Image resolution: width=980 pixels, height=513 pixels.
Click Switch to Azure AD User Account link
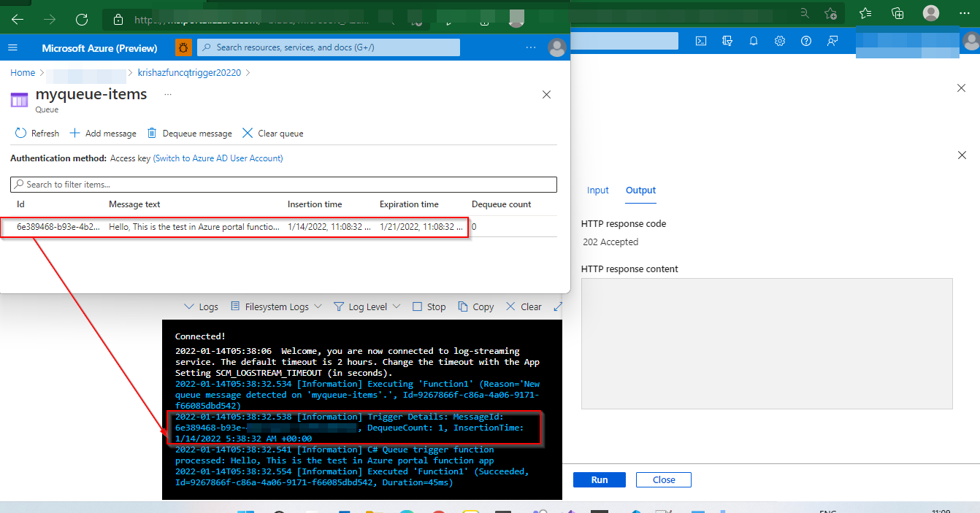(x=218, y=158)
